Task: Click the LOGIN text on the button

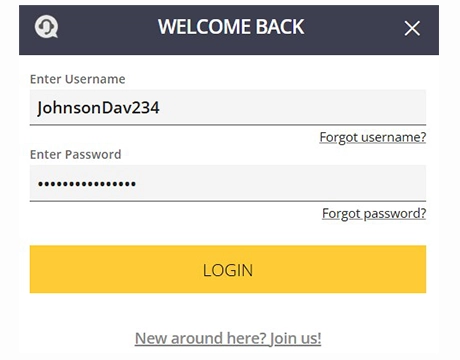Action: [228, 270]
